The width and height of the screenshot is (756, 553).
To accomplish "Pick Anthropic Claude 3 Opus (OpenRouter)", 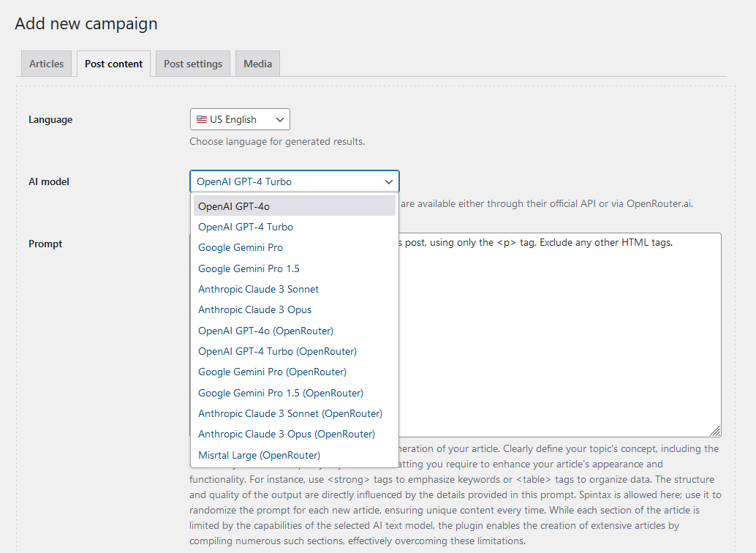I will pos(295,434).
